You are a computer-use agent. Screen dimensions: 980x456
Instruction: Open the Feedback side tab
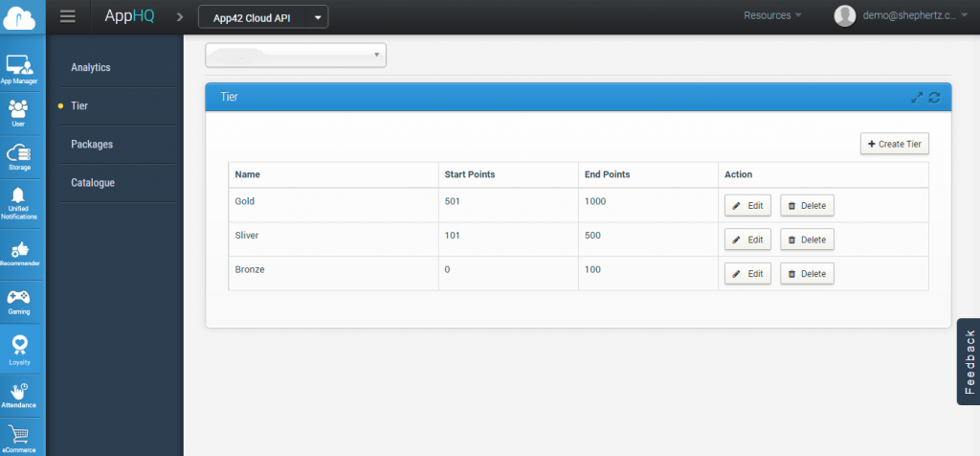969,361
